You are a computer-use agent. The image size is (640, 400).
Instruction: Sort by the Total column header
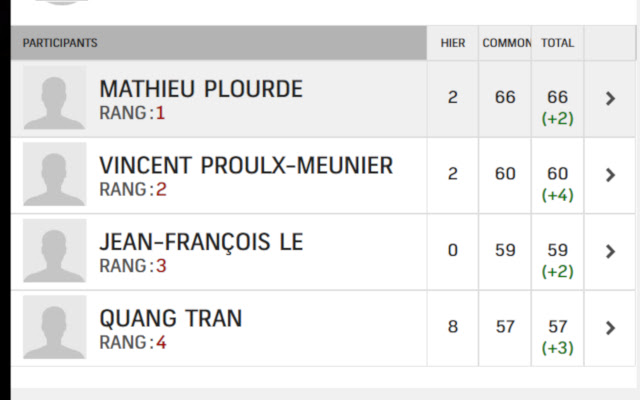point(557,44)
